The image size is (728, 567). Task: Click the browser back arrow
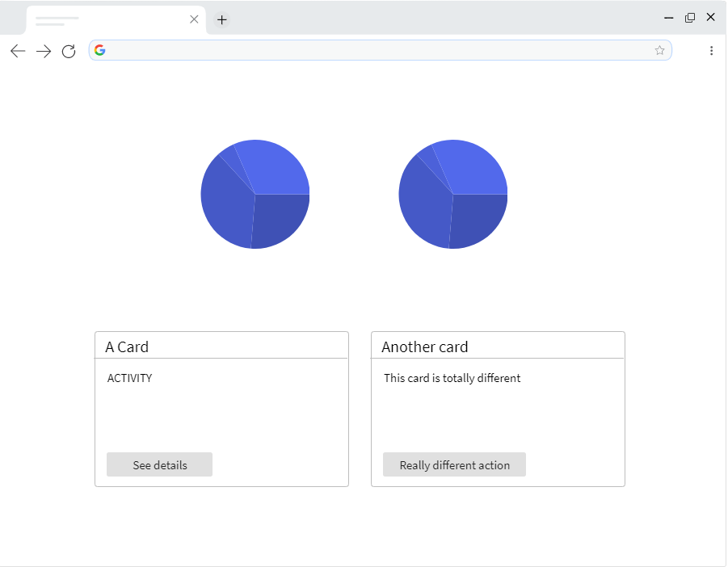coord(17,50)
